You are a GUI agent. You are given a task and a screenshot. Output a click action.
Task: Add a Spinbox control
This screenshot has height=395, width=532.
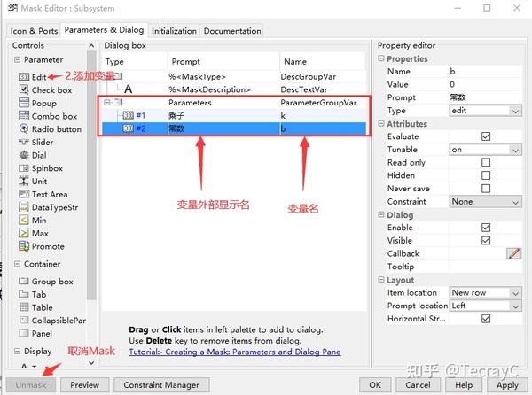tap(41, 168)
